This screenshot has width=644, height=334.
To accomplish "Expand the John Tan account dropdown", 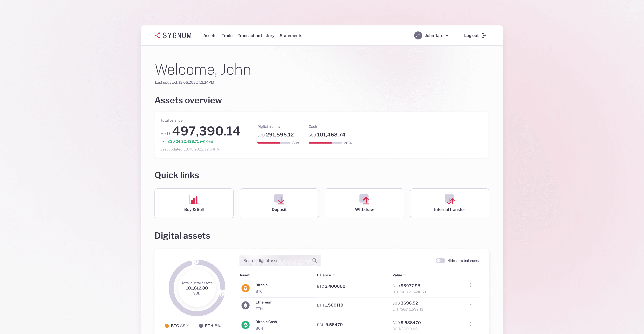I will pos(447,36).
